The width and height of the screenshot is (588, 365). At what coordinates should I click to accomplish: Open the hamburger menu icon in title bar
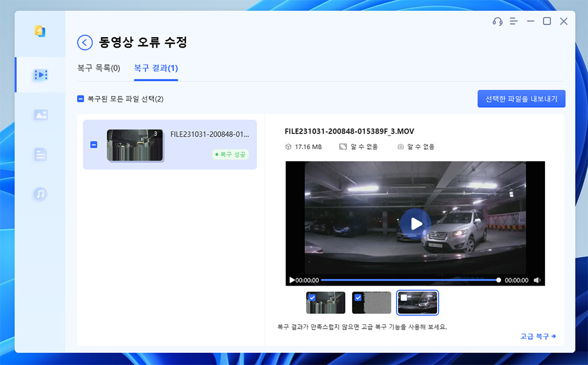coord(513,21)
